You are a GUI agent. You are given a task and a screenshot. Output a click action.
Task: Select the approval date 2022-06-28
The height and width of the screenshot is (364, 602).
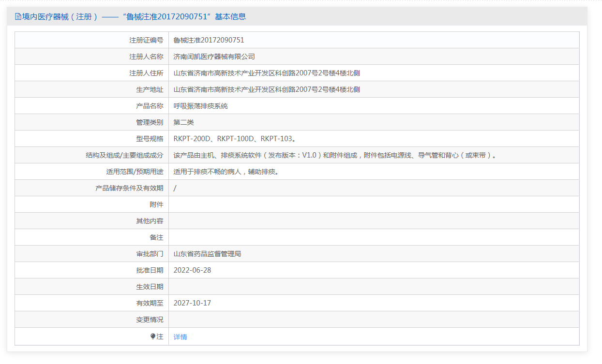coord(193,270)
